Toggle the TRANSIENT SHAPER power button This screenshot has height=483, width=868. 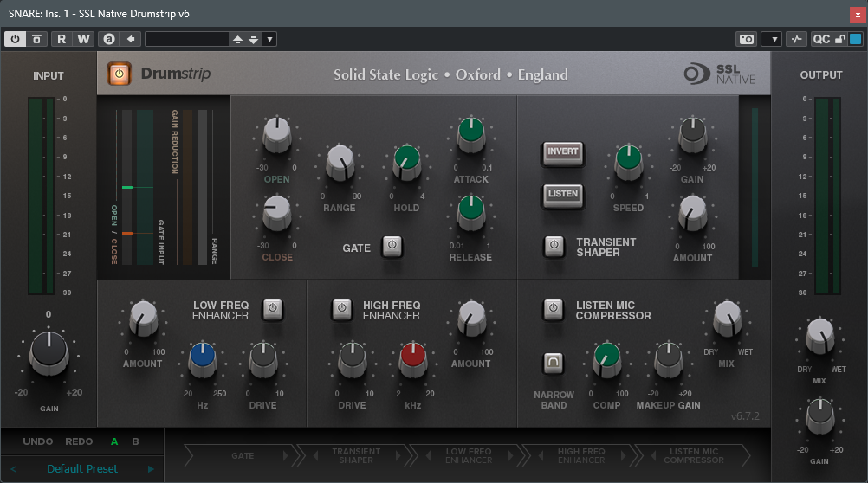coord(554,246)
